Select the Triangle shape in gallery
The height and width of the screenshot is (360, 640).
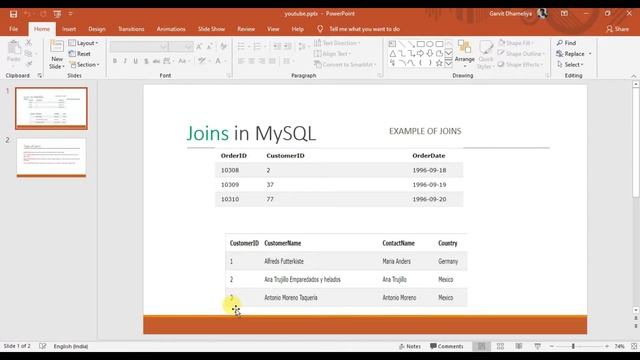(x=392, y=53)
